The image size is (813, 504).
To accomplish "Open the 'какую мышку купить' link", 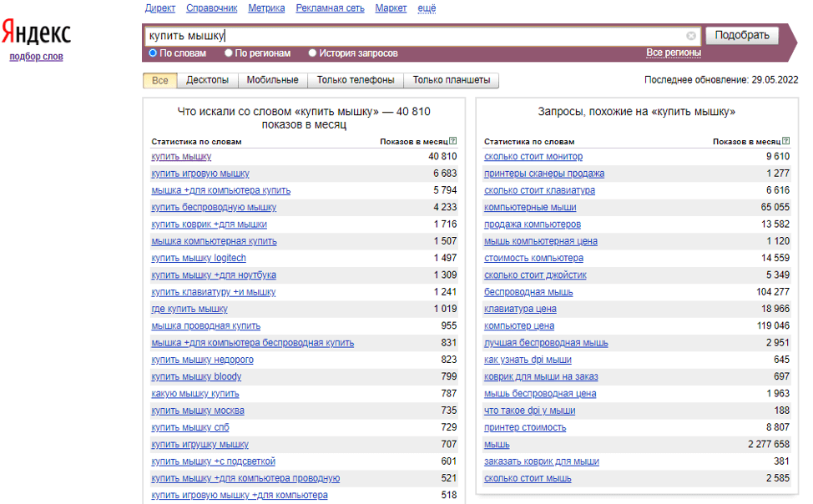I will [195, 394].
